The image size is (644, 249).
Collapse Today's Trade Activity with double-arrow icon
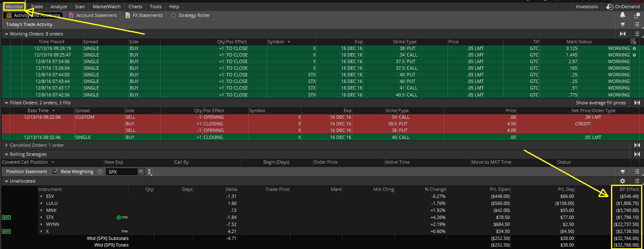(623, 24)
